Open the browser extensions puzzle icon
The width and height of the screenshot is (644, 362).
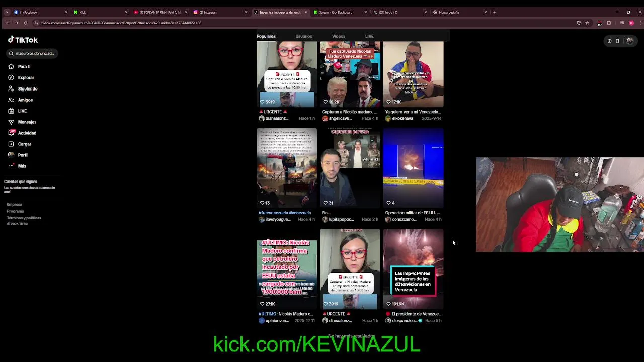pyautogui.click(x=609, y=23)
